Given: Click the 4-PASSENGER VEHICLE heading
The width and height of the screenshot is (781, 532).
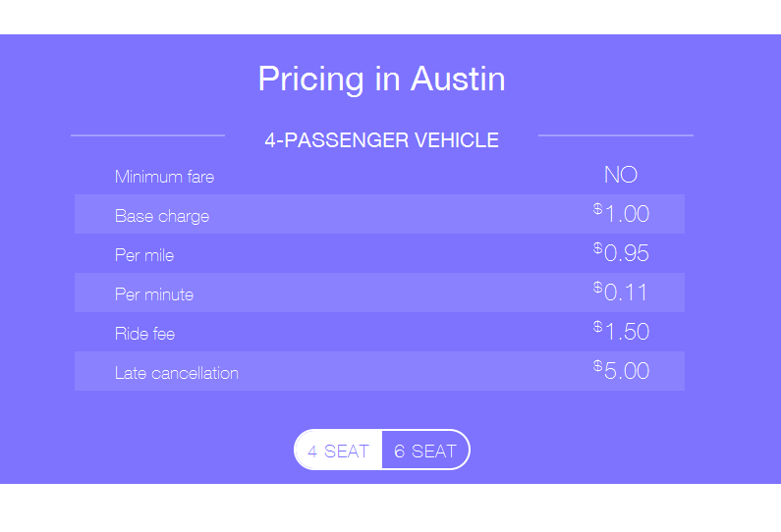Looking at the screenshot, I should pos(381,140).
